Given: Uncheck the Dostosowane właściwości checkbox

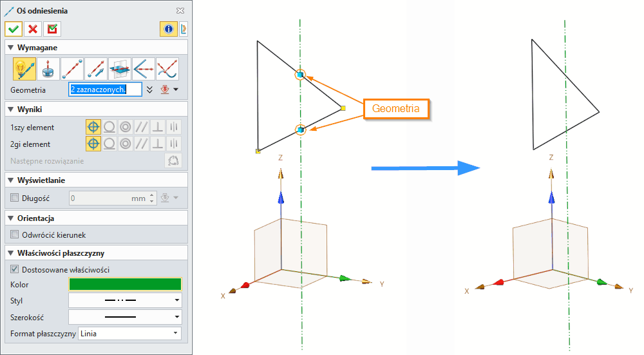Looking at the screenshot, I should tap(15, 269).
